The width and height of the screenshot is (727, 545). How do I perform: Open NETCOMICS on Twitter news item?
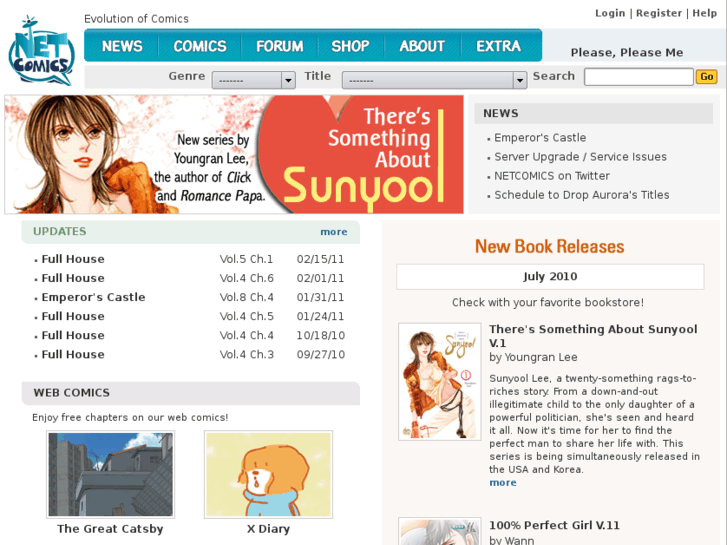click(552, 176)
